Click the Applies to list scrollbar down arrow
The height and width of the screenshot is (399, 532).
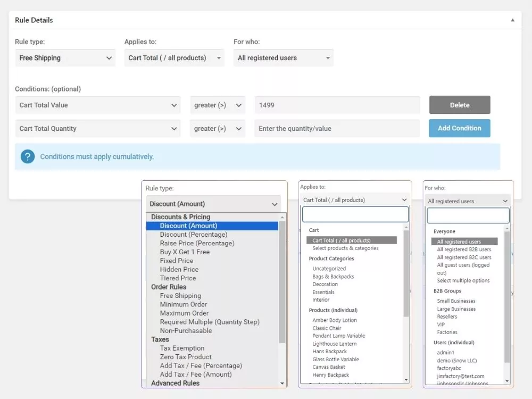tap(406, 380)
